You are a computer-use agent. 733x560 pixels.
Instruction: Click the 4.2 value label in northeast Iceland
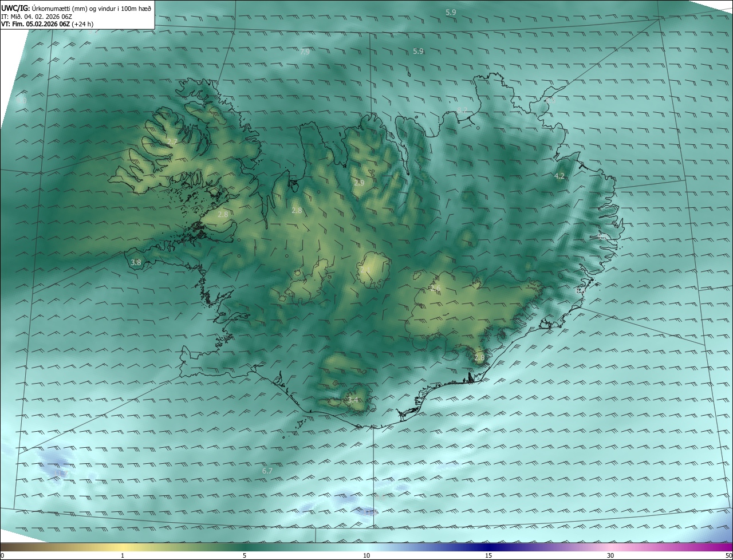(x=559, y=176)
